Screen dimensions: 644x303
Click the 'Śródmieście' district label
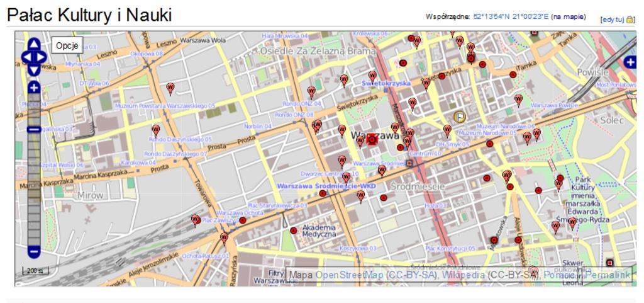click(418, 186)
